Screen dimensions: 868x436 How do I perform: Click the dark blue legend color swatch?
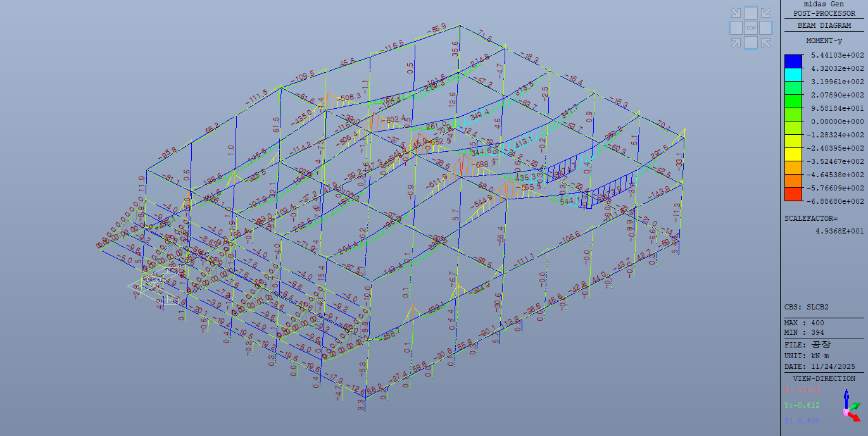793,61
